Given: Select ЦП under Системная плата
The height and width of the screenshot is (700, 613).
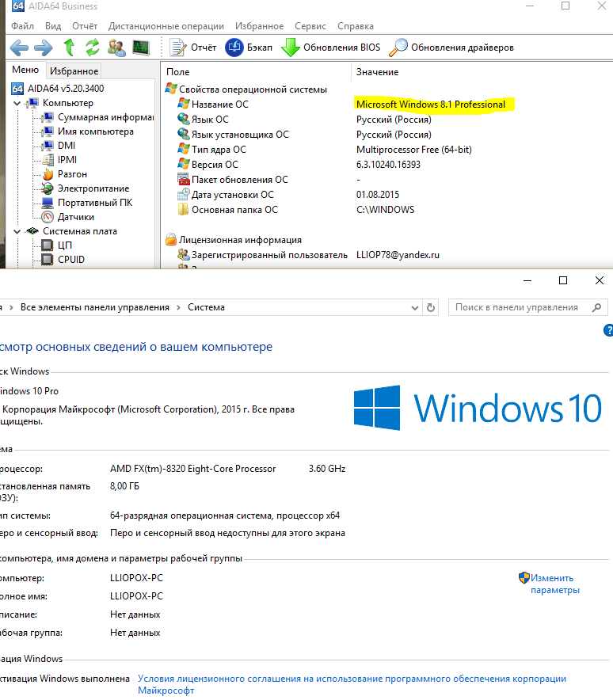Looking at the screenshot, I should pos(57,245).
